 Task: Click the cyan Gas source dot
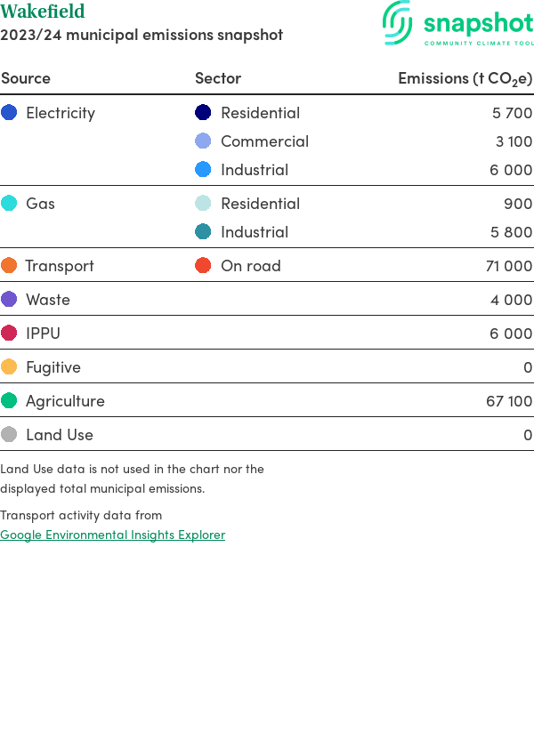tap(9, 203)
